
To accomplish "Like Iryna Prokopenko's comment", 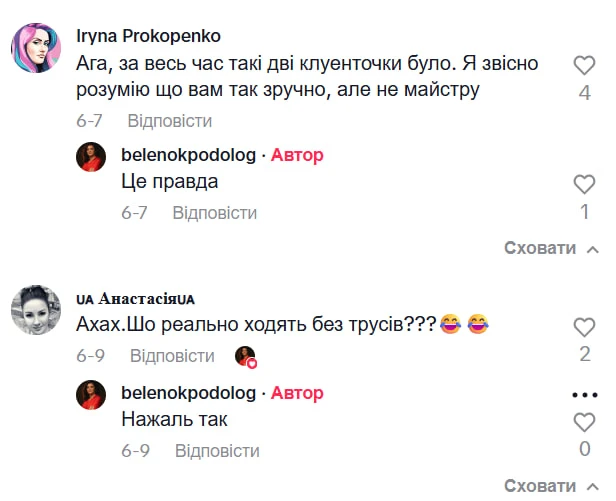I will (x=585, y=67).
